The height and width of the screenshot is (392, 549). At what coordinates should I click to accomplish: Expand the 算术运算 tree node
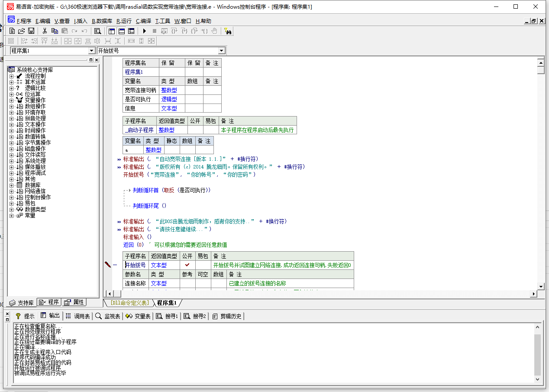pos(11,82)
